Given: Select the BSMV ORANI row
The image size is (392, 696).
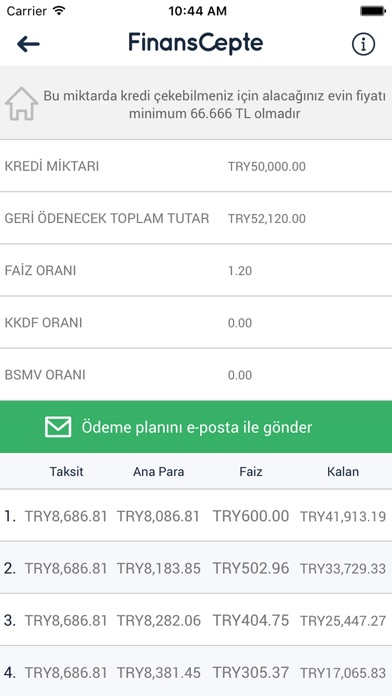Looking at the screenshot, I should 196,375.
